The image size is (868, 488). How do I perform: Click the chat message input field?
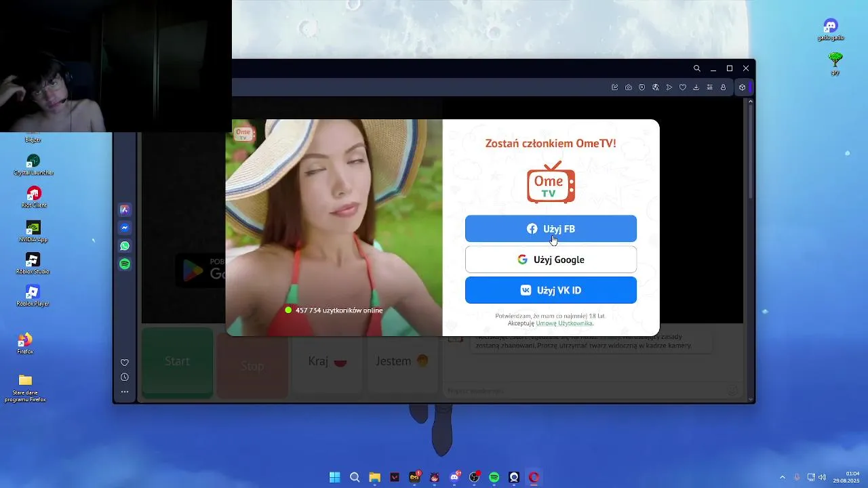click(587, 391)
